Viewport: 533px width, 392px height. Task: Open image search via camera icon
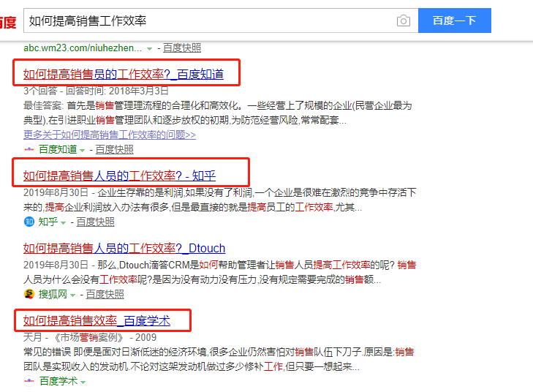point(403,20)
